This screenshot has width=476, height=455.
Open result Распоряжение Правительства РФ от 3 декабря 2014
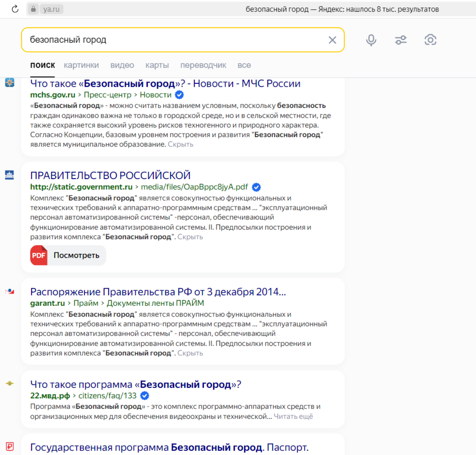coord(158,292)
